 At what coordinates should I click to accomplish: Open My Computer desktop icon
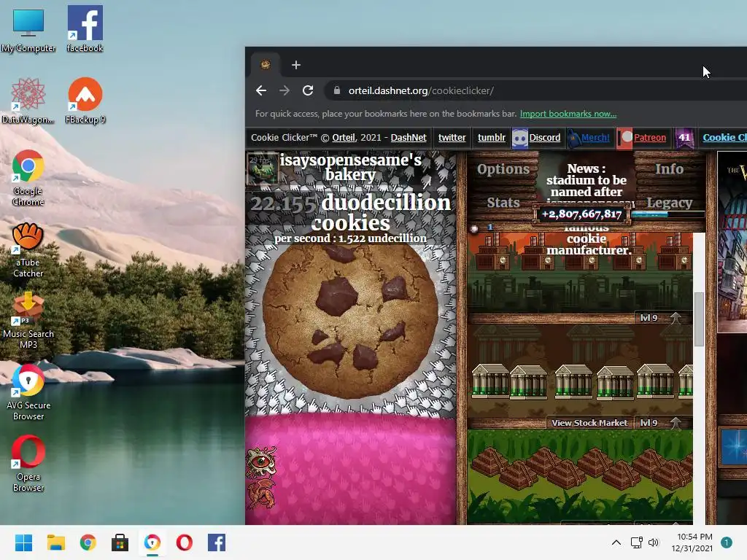[x=28, y=29]
